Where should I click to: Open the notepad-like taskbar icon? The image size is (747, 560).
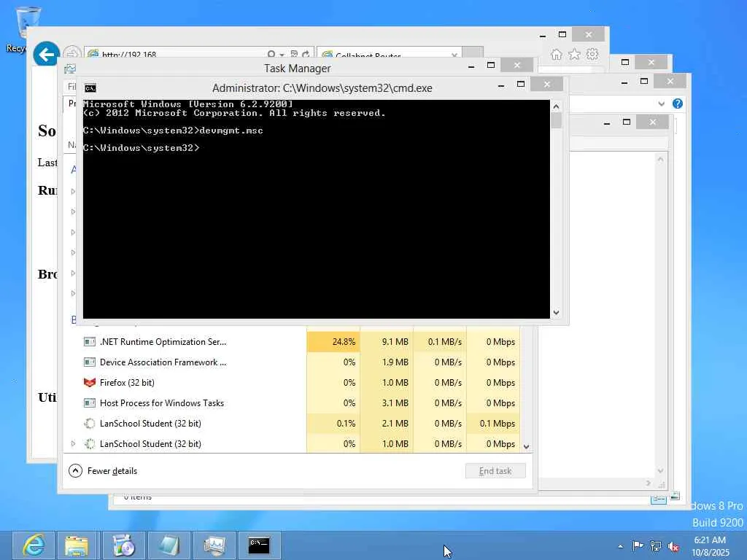pyautogui.click(x=169, y=545)
